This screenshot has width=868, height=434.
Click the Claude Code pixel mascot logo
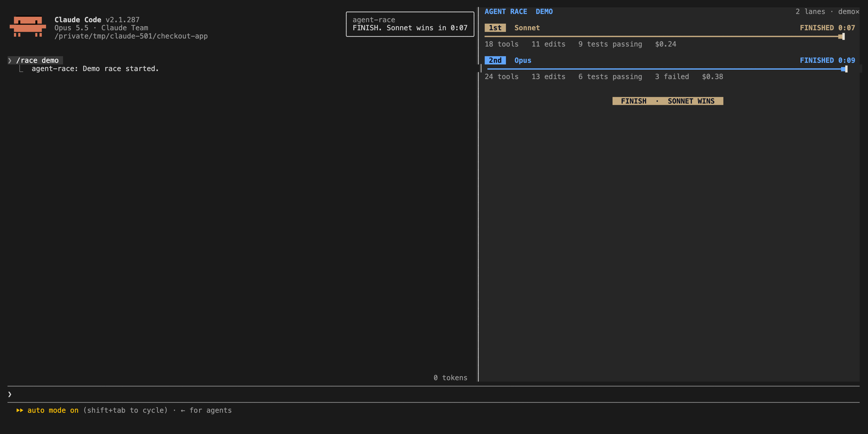pyautogui.click(x=28, y=26)
